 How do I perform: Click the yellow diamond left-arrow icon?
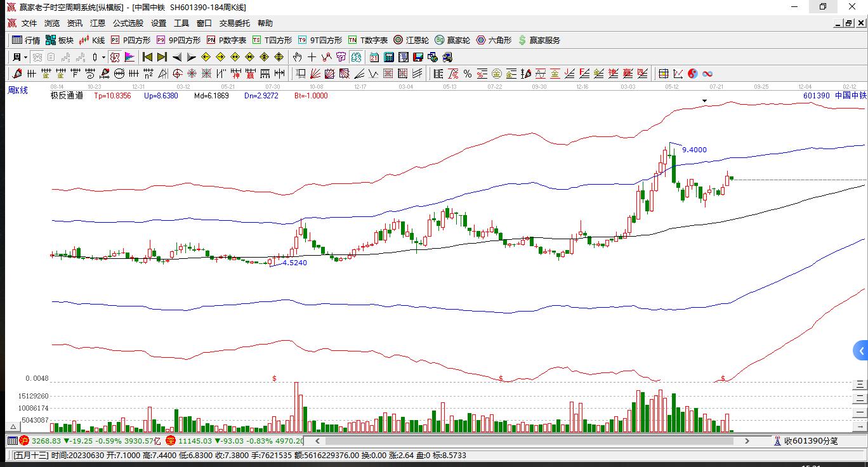(x=206, y=57)
